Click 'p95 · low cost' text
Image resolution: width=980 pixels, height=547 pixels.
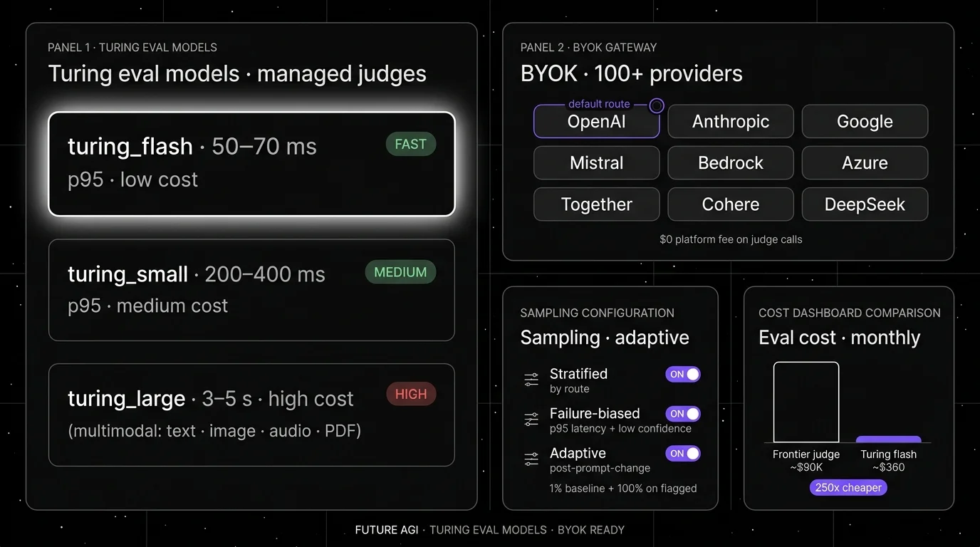[x=132, y=179]
